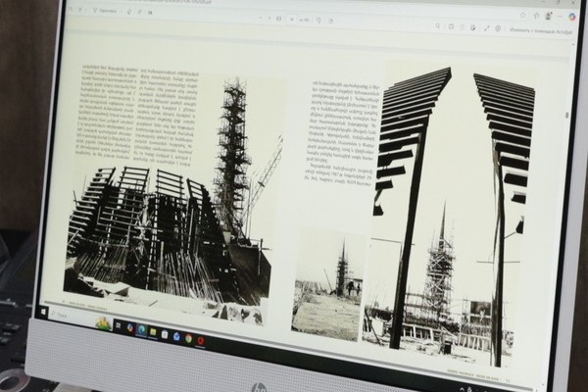Open the Windows Start menu
The image size is (588, 392).
click(x=43, y=313)
